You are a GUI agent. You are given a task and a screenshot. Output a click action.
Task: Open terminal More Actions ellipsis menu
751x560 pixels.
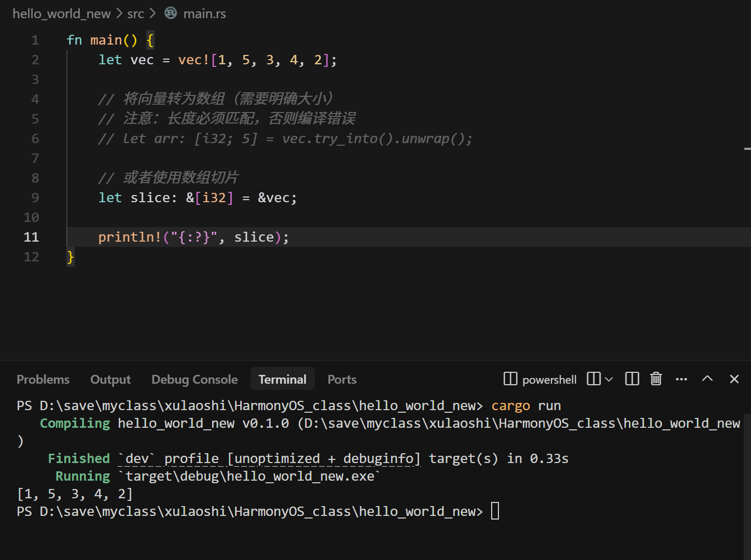[x=682, y=379]
